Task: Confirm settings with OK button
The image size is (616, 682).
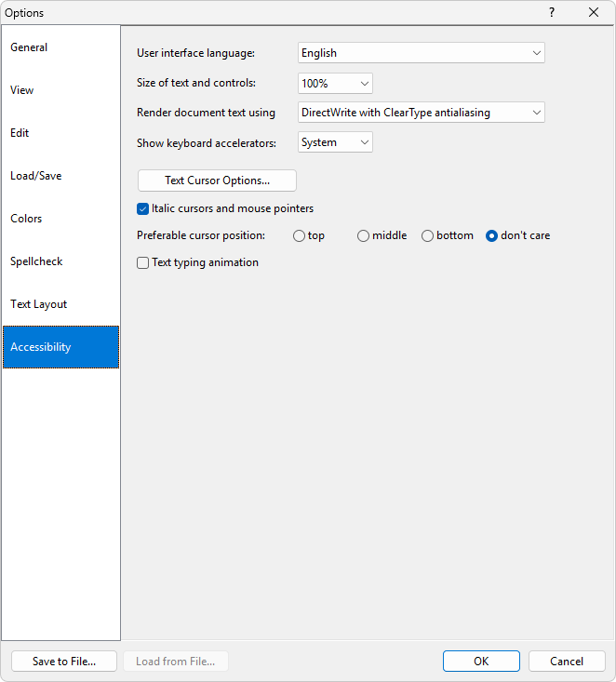Action: pyautogui.click(x=481, y=662)
